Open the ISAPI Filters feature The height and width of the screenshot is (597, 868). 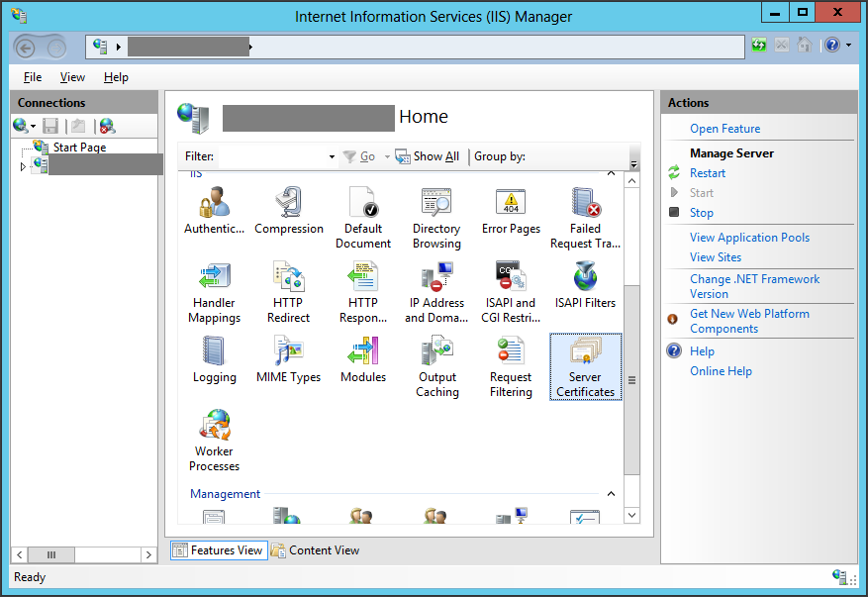pyautogui.click(x=585, y=285)
